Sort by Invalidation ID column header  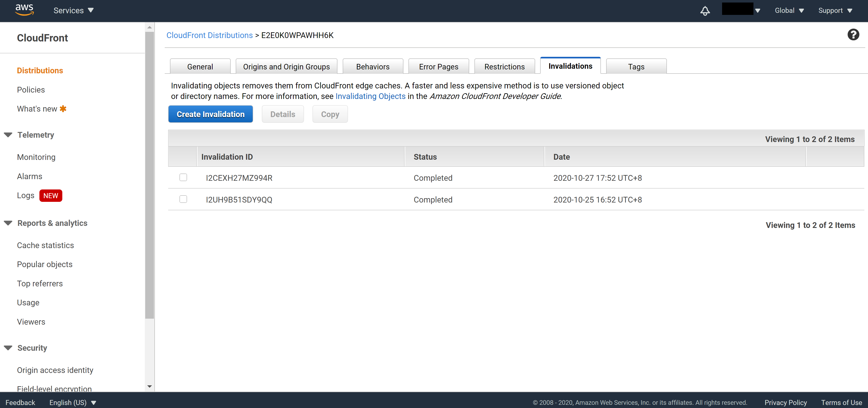point(301,157)
